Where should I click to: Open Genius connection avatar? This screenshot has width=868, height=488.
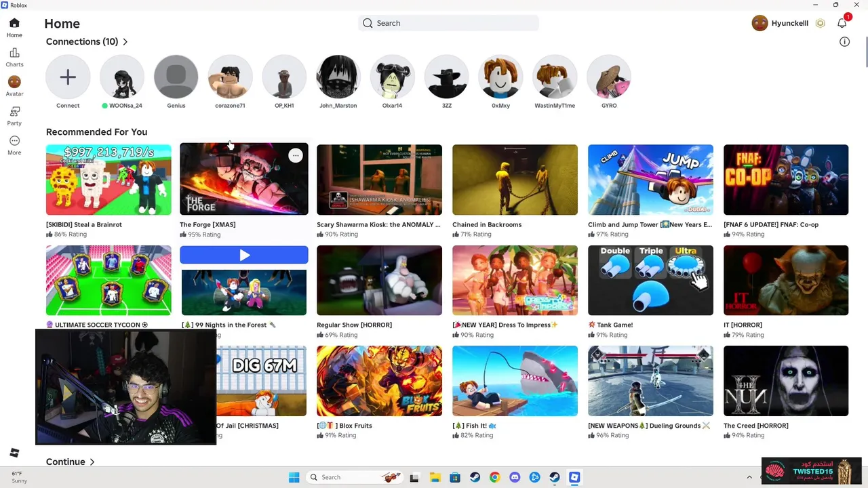click(x=176, y=77)
